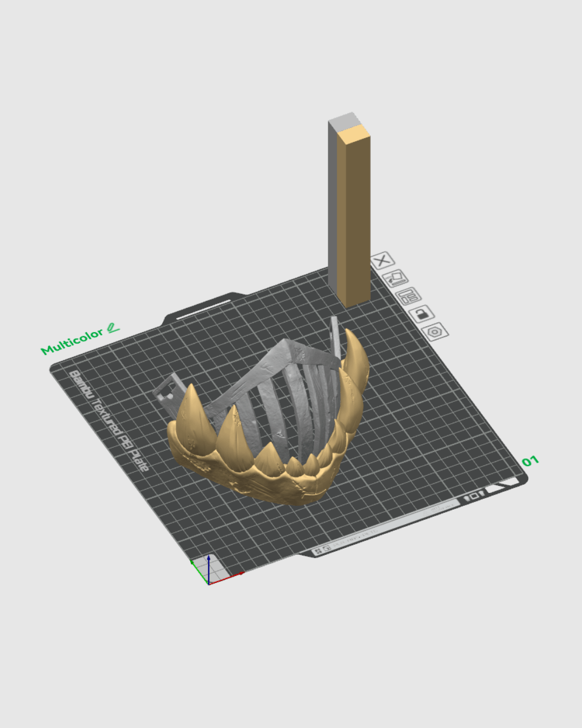
Task: Click the X icon to remove plate
Action: [x=382, y=261]
